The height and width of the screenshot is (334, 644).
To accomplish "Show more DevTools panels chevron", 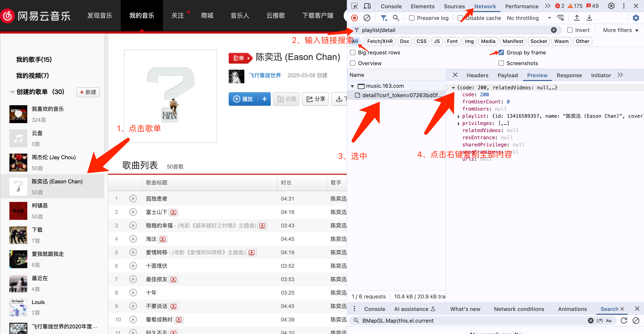I will [548, 6].
